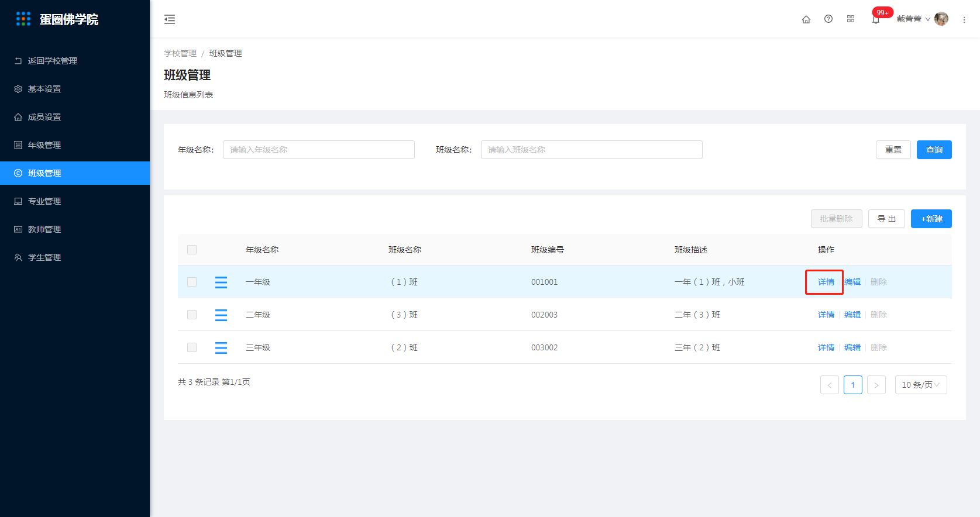The width and height of the screenshot is (980, 517).
Task: Focus the 年级名称 input field
Action: click(x=319, y=150)
